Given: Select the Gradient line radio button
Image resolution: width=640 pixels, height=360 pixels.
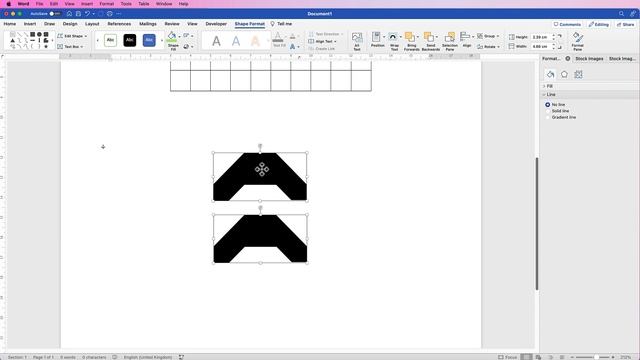Looking at the screenshot, I should [548, 118].
